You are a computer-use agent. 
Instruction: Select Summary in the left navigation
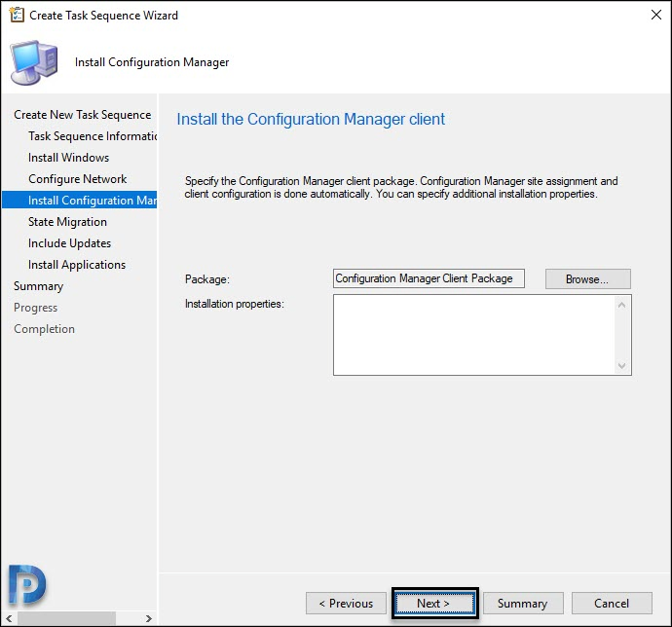(39, 286)
